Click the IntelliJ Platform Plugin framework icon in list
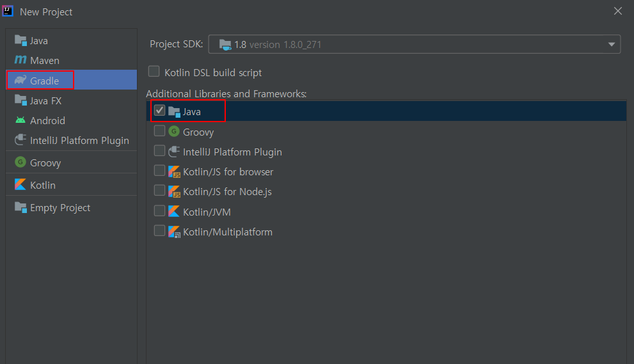The height and width of the screenshot is (364, 634). (x=174, y=152)
